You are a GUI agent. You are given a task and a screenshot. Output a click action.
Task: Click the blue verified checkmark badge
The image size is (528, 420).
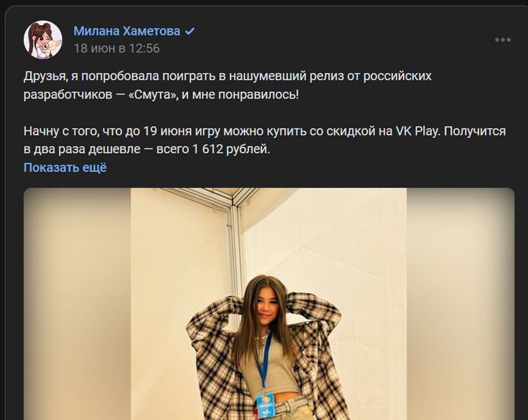coord(190,32)
